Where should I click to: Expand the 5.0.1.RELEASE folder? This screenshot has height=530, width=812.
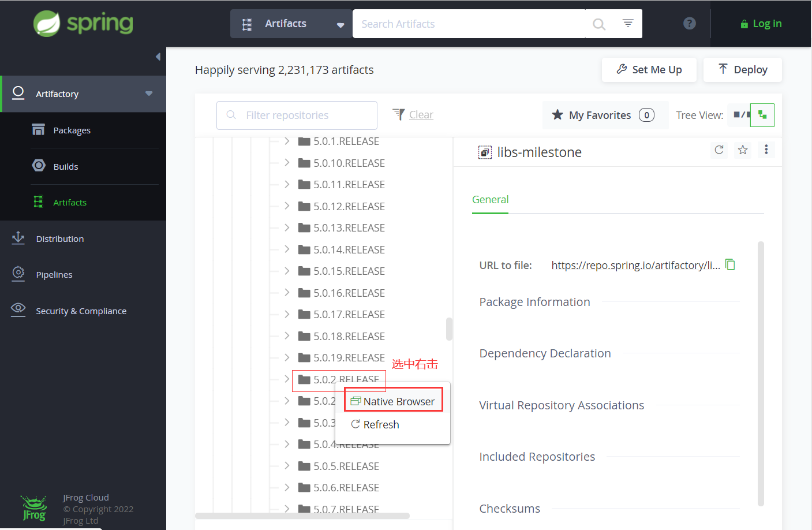click(x=287, y=141)
